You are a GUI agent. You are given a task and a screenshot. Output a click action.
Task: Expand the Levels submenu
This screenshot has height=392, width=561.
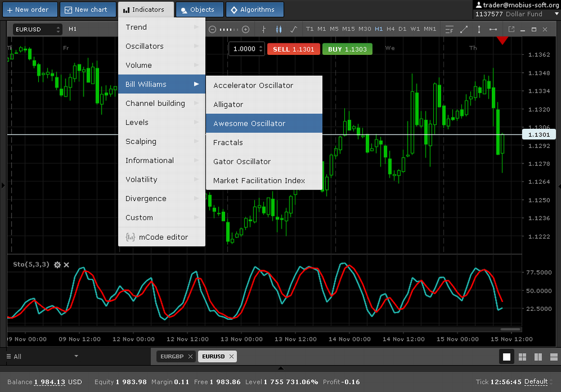tap(162, 122)
